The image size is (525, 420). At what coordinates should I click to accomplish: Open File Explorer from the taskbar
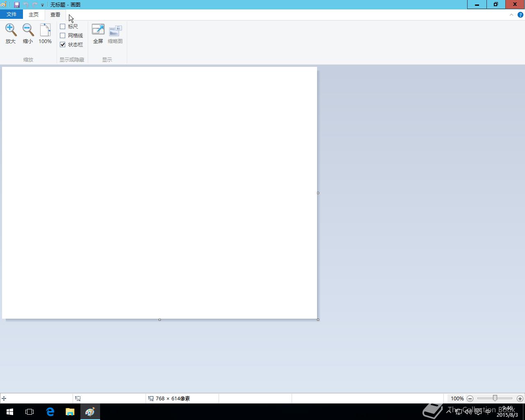70,412
